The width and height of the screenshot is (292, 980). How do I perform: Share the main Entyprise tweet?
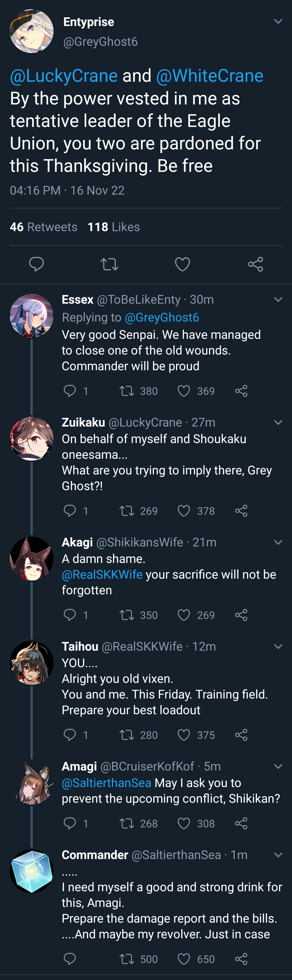[255, 264]
